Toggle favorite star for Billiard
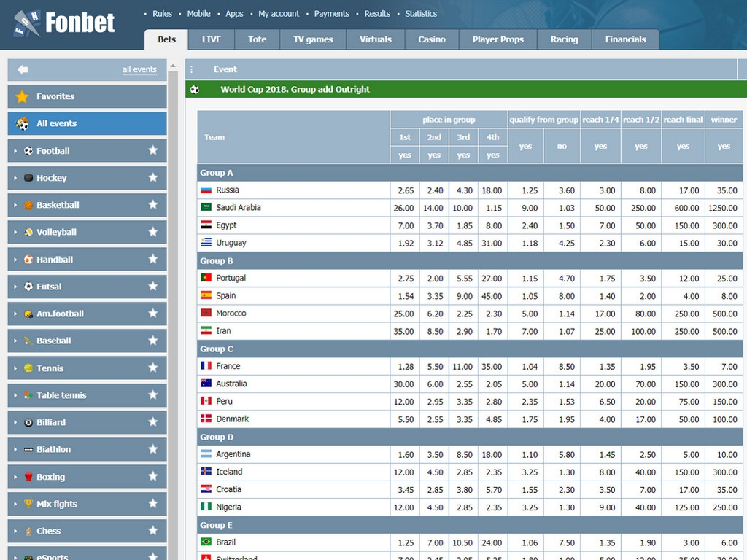Image resolution: width=747 pixels, height=560 pixels. [152, 422]
